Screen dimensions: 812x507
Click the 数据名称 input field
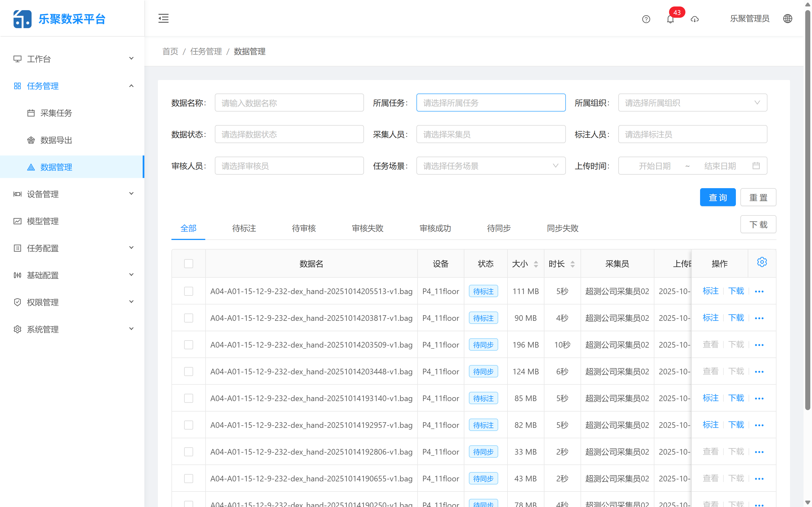(x=289, y=103)
